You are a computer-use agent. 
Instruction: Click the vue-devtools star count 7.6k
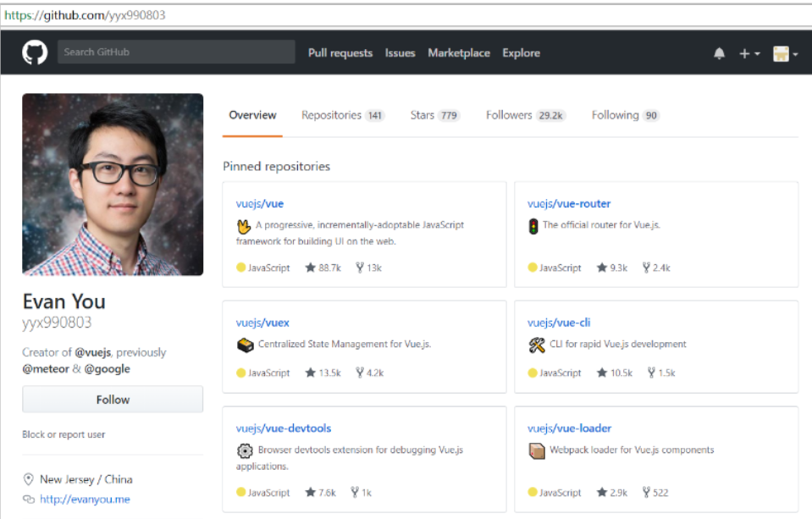point(321,493)
